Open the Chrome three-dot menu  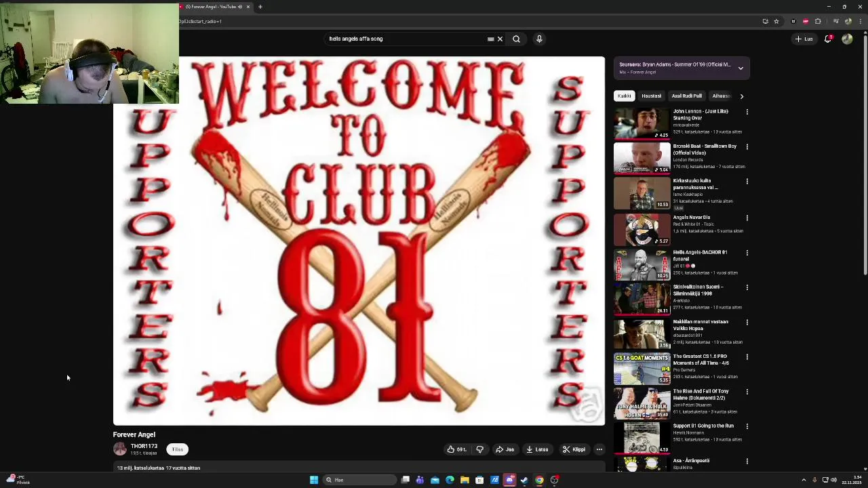(x=859, y=21)
